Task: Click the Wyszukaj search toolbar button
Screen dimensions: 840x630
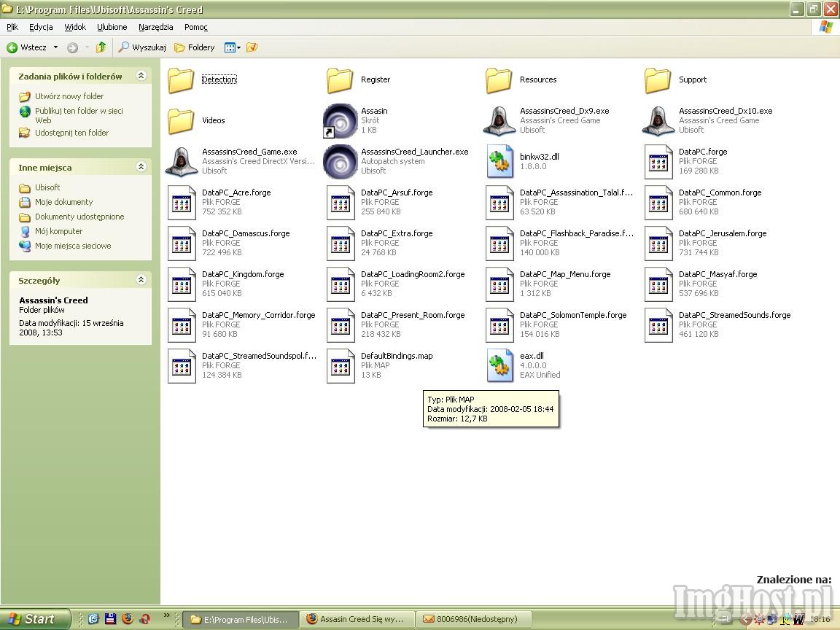Action: coord(142,47)
